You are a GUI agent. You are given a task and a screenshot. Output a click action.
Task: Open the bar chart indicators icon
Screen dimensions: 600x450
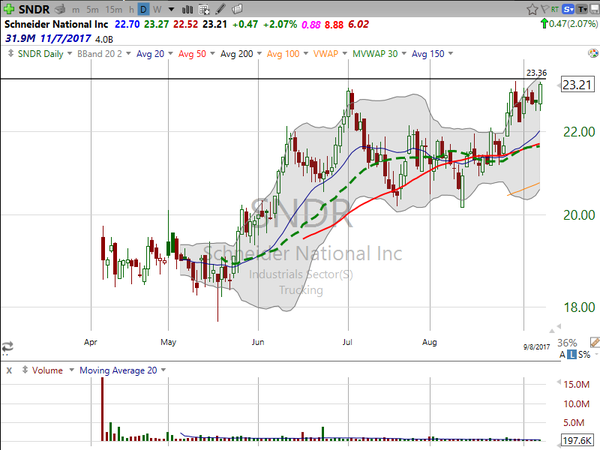point(188,9)
